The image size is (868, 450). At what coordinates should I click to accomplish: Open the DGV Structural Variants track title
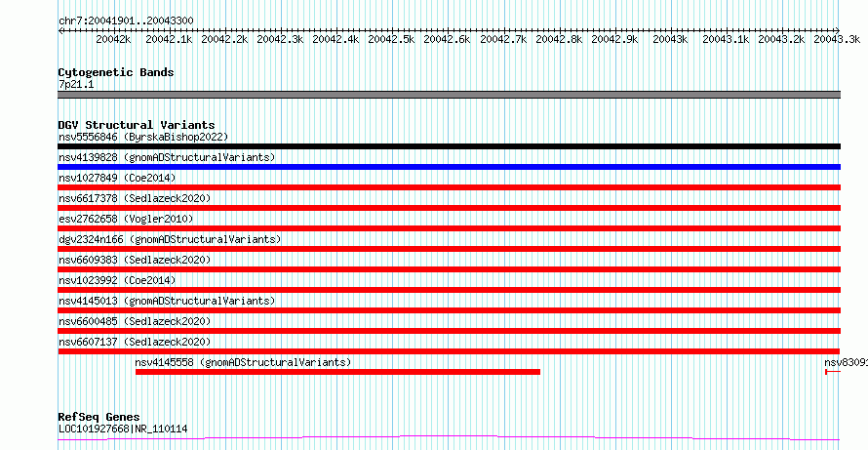(x=137, y=125)
